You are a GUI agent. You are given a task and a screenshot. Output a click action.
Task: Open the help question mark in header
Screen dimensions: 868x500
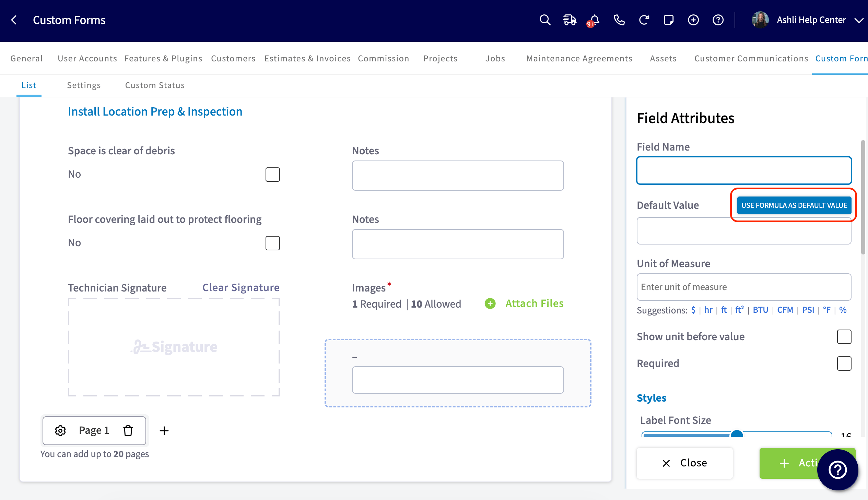pos(718,20)
